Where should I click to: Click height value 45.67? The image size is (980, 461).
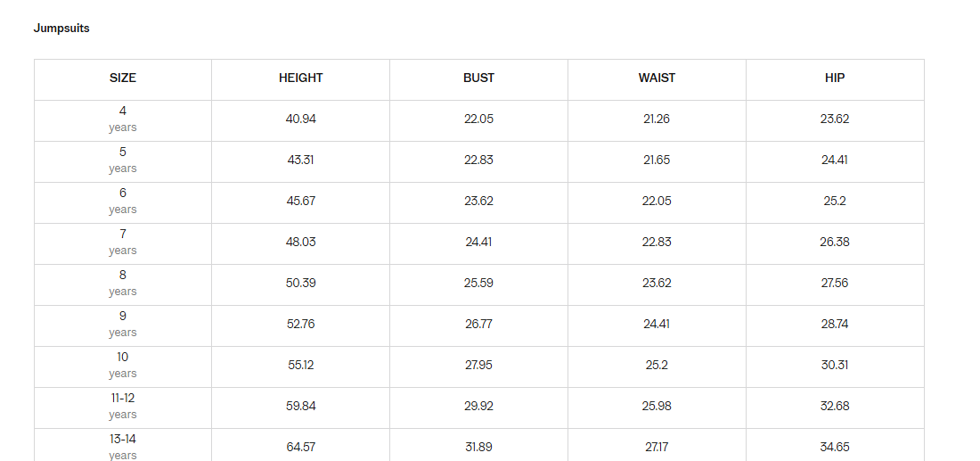300,201
